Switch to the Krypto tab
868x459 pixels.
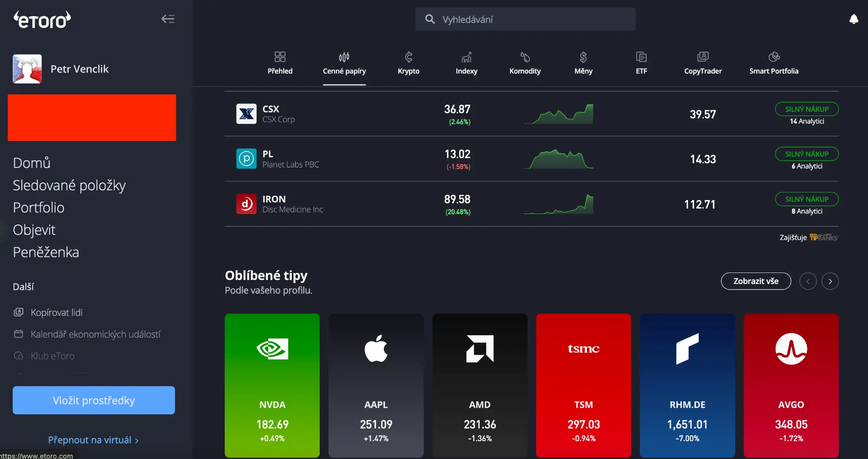point(408,63)
